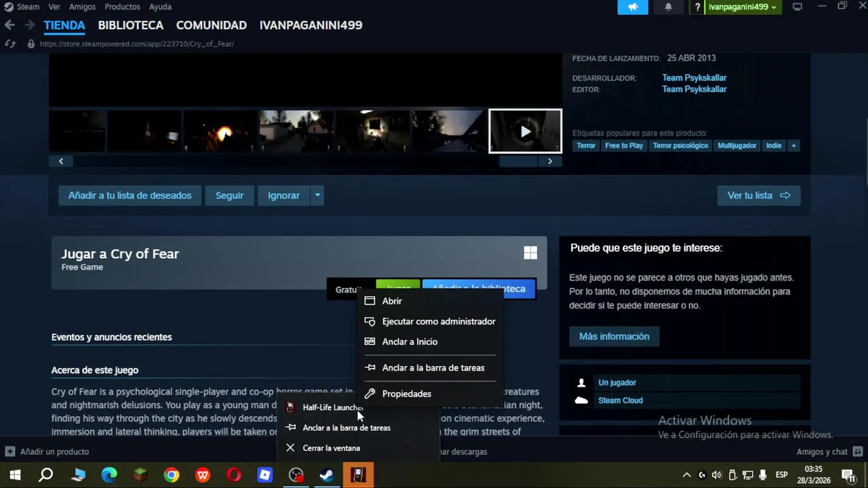This screenshot has height=488, width=868.
Task: Expand tags with the plus button
Action: point(793,146)
